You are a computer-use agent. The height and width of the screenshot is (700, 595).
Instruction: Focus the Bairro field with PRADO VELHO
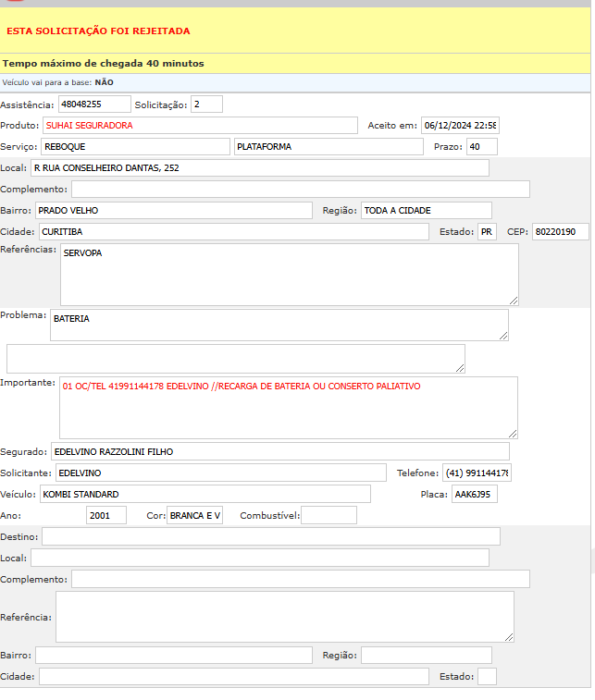(x=173, y=210)
